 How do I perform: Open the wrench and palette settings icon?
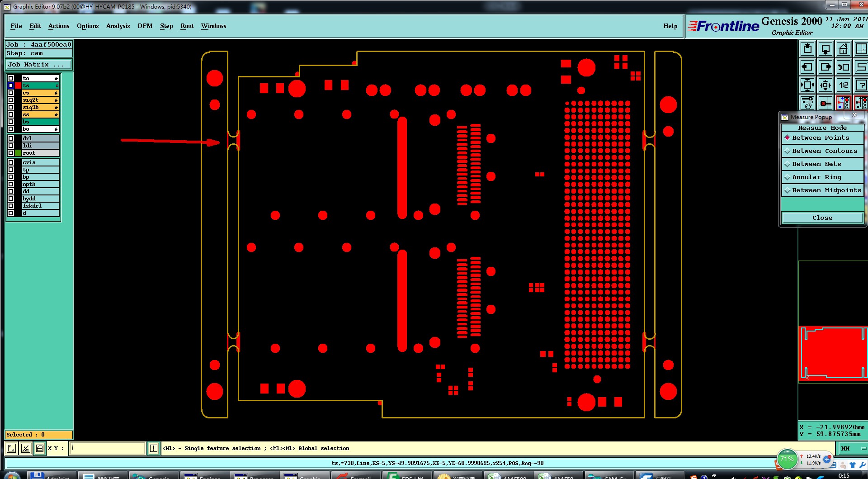coord(807,103)
